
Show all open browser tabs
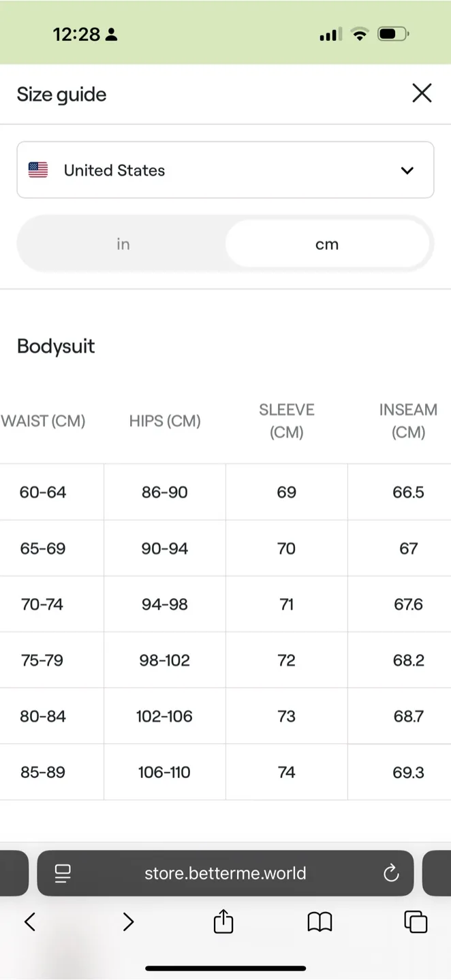(x=417, y=922)
